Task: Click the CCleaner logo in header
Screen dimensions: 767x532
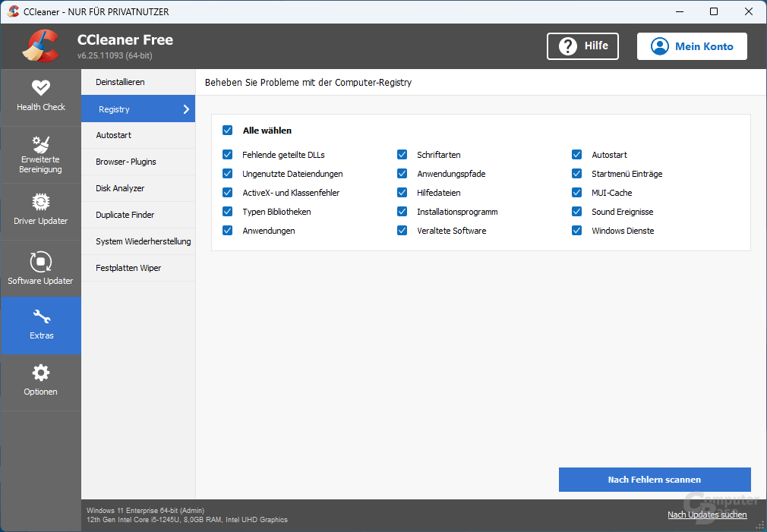Action: pos(40,46)
